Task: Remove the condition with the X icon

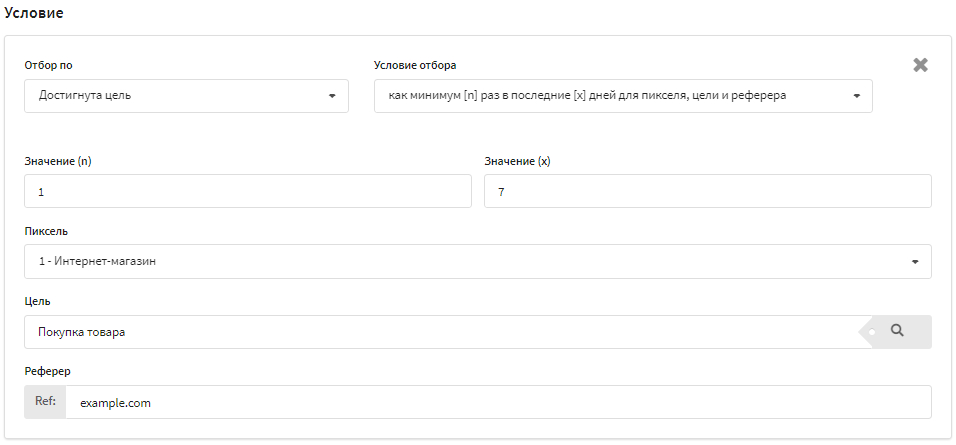Action: [921, 65]
